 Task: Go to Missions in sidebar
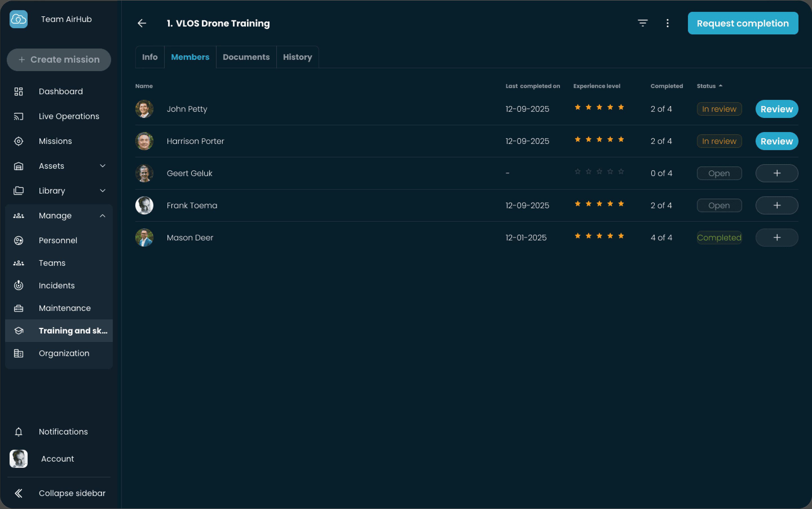55,141
